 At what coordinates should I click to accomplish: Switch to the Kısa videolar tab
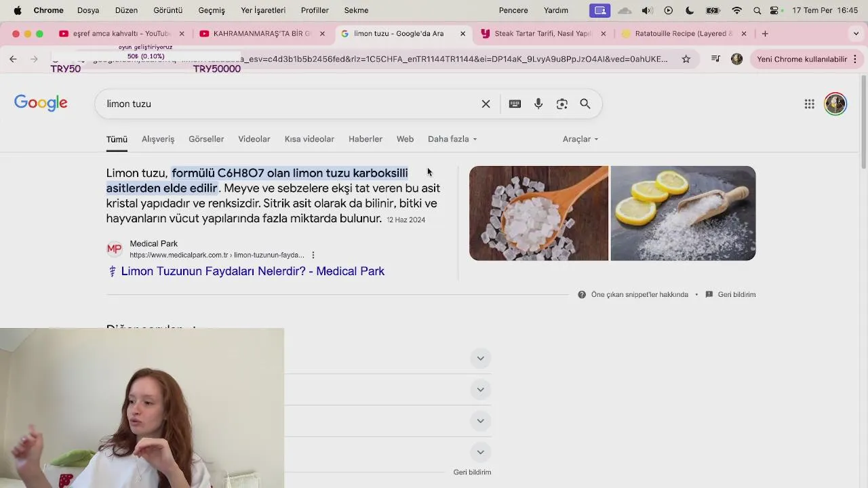click(x=309, y=139)
